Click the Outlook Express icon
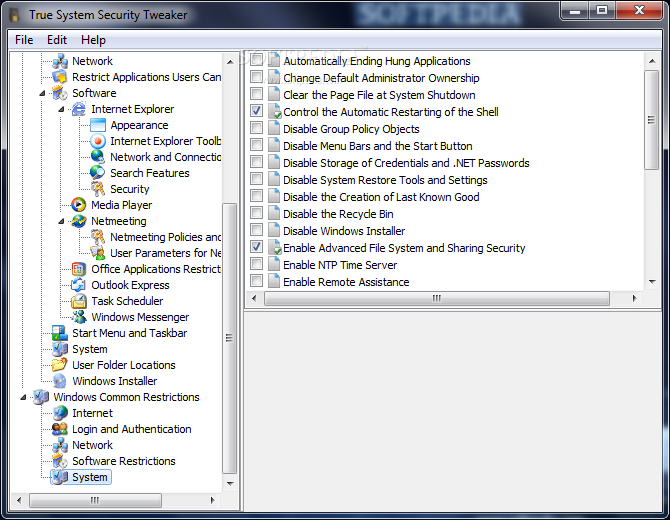This screenshot has height=520, width=670. pos(79,285)
